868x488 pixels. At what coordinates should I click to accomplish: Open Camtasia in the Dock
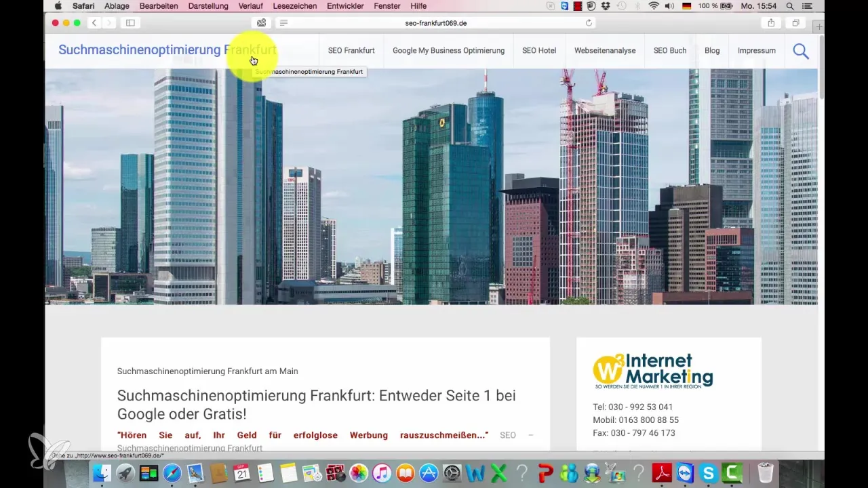point(733,472)
